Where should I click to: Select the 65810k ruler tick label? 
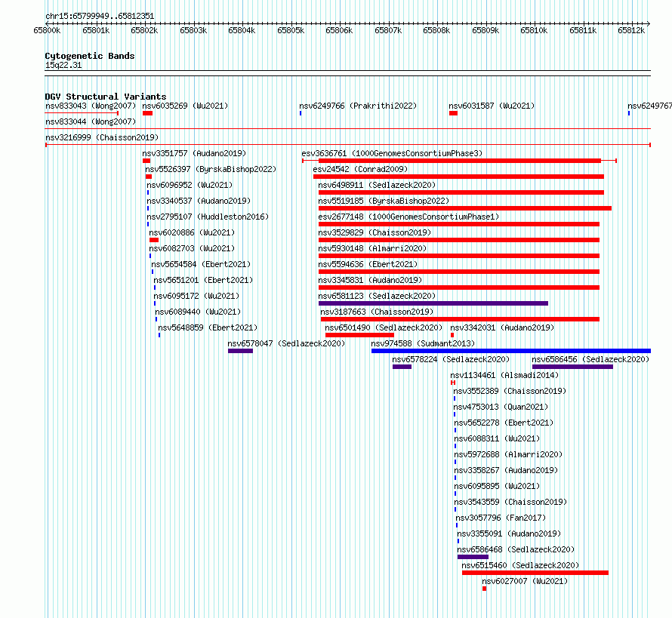point(534,30)
